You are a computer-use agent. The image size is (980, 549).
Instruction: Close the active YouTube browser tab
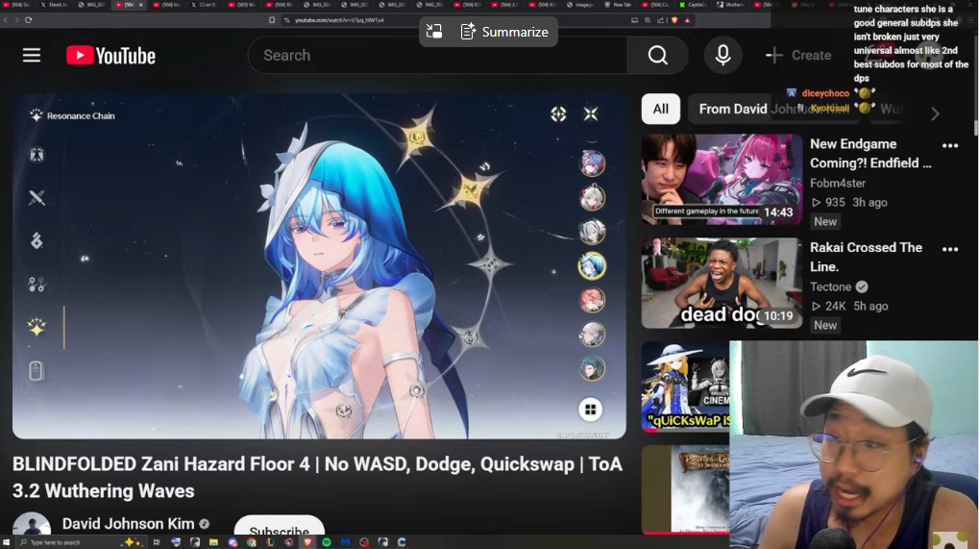pos(140,5)
